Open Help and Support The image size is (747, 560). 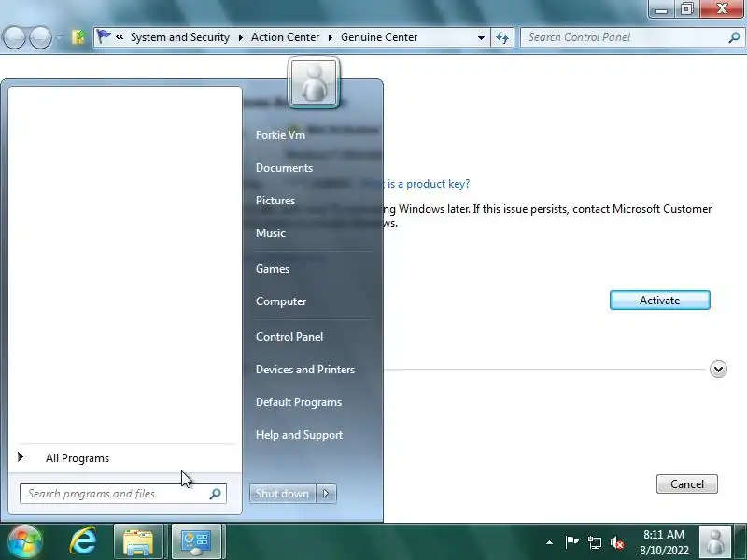click(x=299, y=435)
